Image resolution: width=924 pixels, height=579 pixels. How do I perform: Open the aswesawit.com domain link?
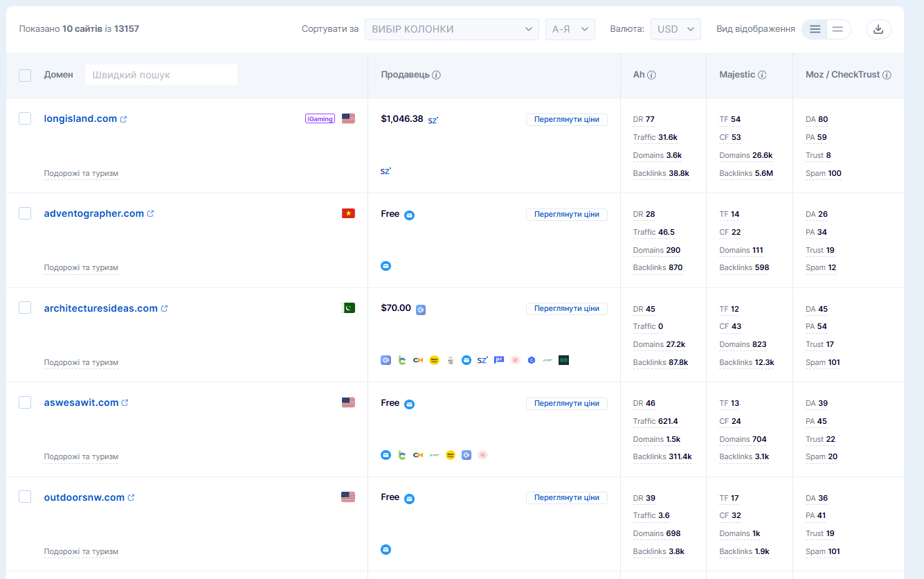[82, 402]
